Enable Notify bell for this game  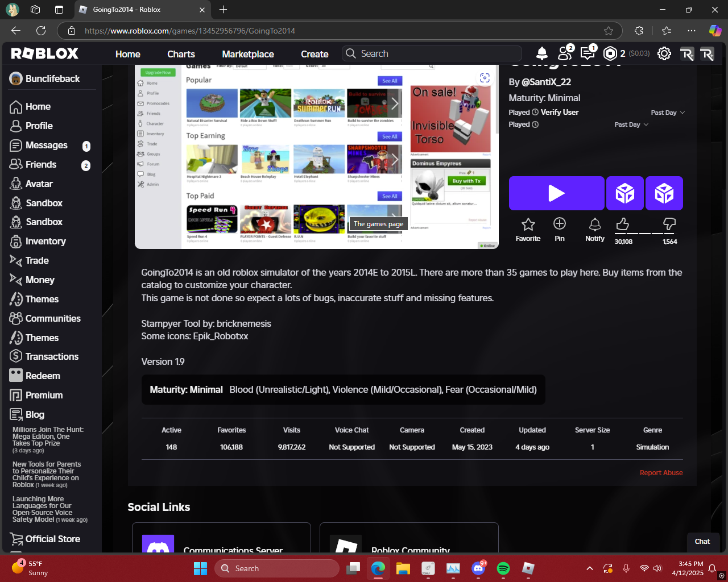(595, 230)
